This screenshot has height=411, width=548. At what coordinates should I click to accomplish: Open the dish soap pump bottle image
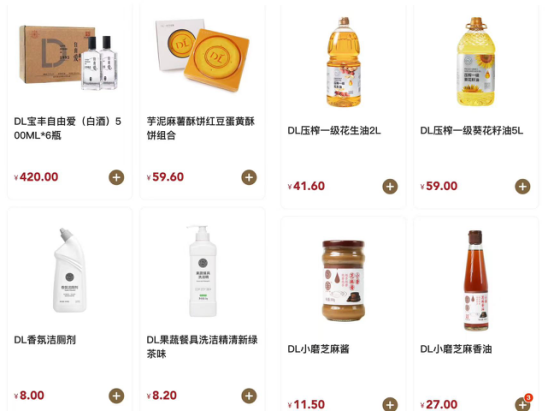(202, 271)
